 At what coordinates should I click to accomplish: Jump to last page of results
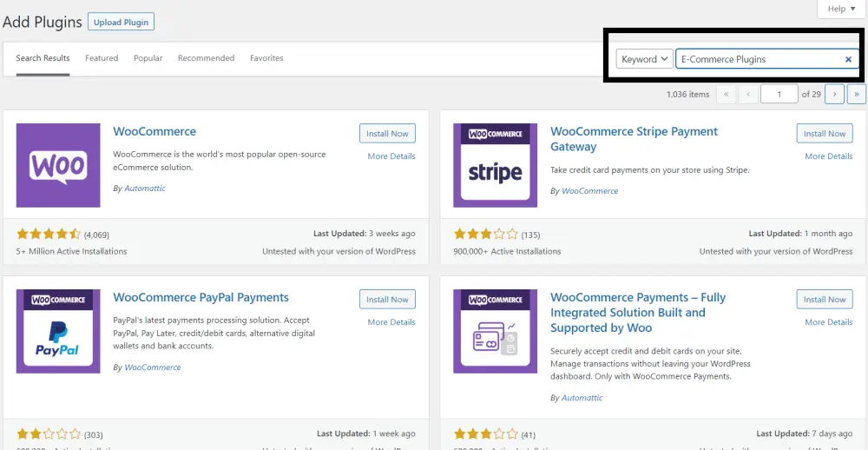(x=857, y=94)
